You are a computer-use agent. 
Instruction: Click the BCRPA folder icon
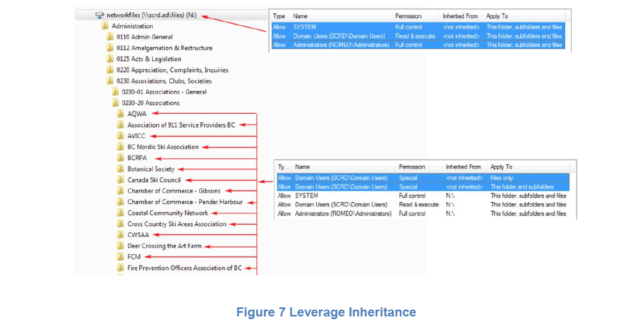121,158
